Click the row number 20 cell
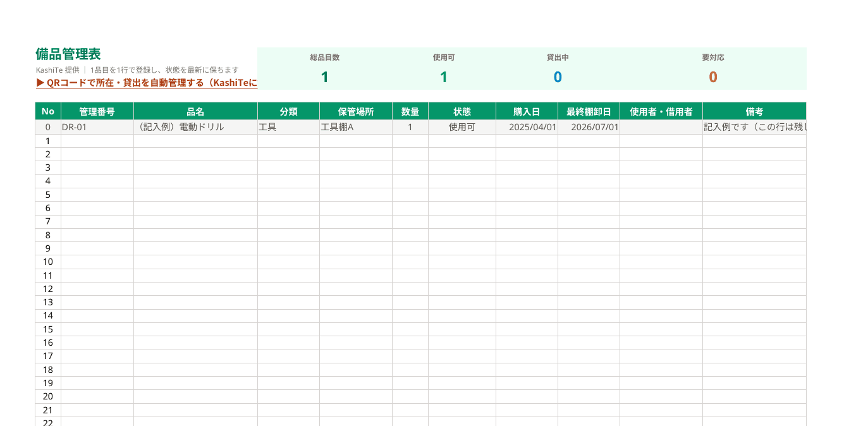Viewport: 868px width, 426px height. pos(48,396)
